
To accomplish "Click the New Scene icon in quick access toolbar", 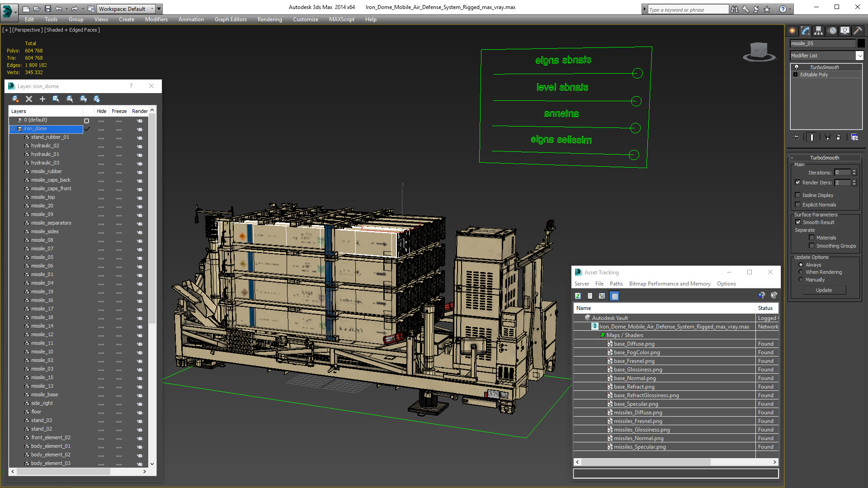I will [x=26, y=9].
